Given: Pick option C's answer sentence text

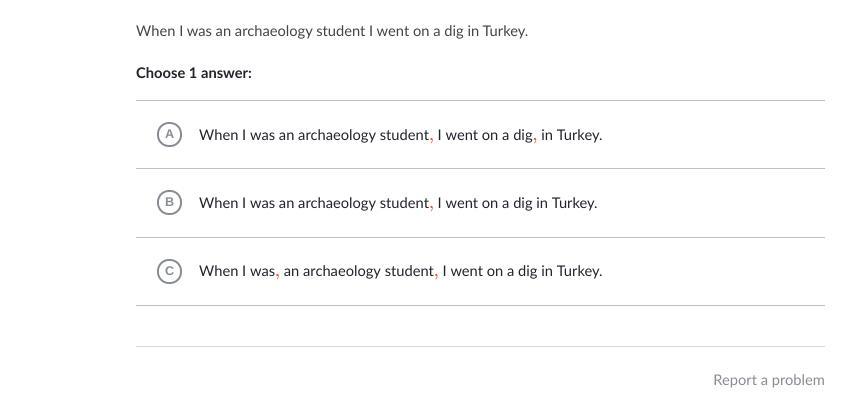Looking at the screenshot, I should pos(400,271).
